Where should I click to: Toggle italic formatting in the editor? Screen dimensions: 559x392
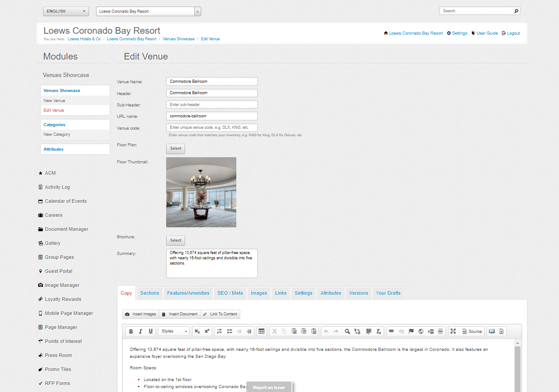point(141,332)
